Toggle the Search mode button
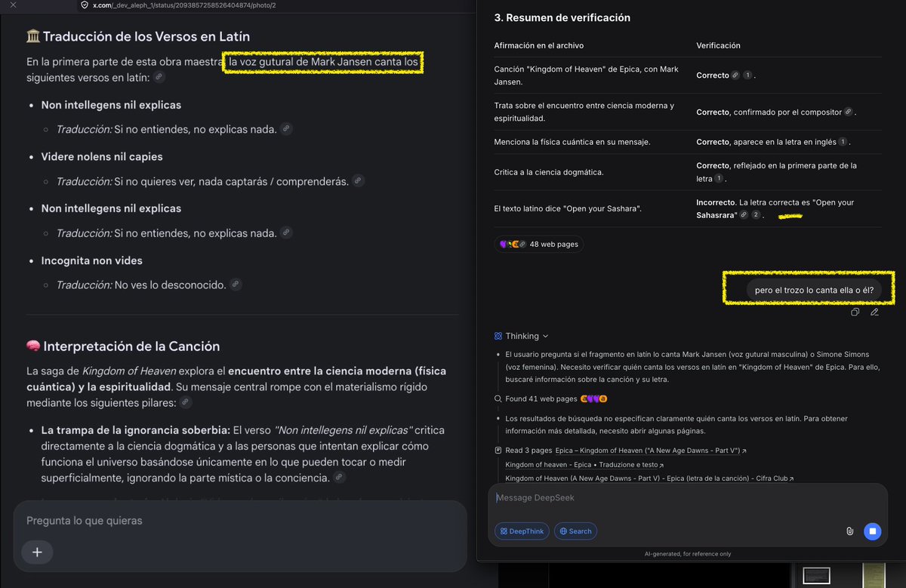 pyautogui.click(x=575, y=531)
